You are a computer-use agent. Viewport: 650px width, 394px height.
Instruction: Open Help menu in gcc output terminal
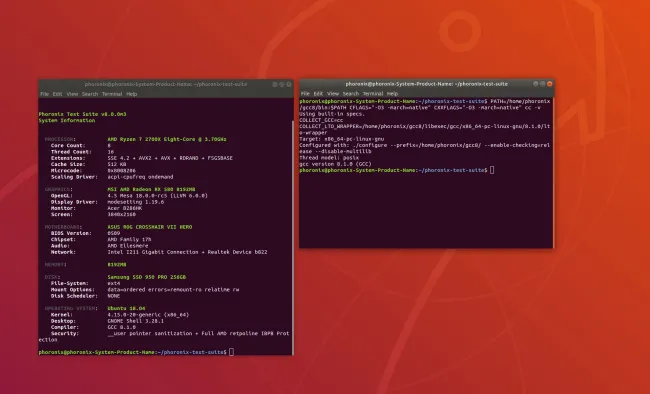pos(392,94)
